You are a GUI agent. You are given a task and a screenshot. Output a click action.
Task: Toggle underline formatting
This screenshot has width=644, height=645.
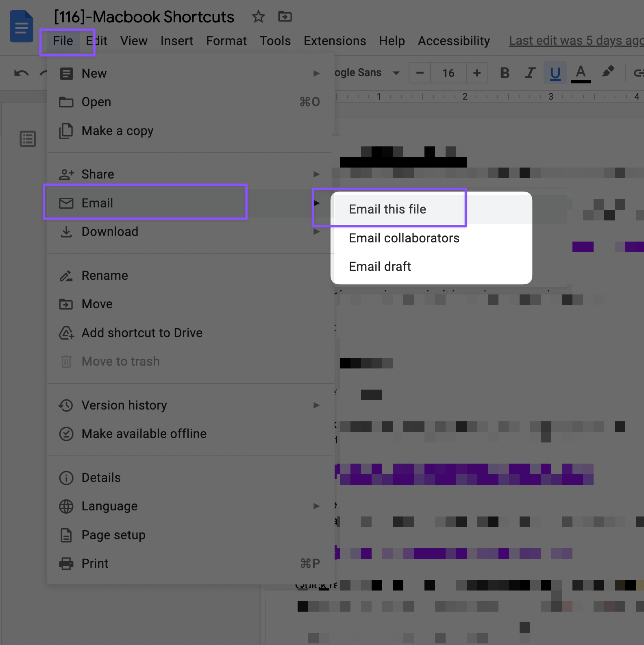click(555, 73)
